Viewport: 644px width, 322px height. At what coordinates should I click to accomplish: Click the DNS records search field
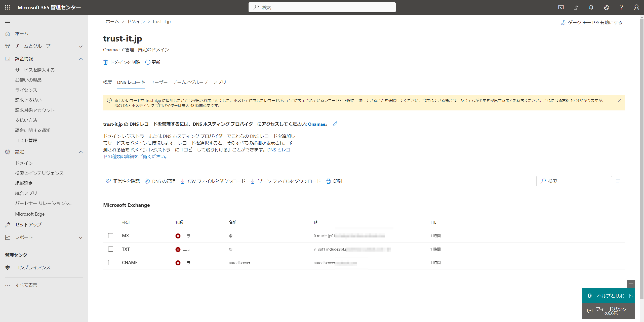coord(574,181)
